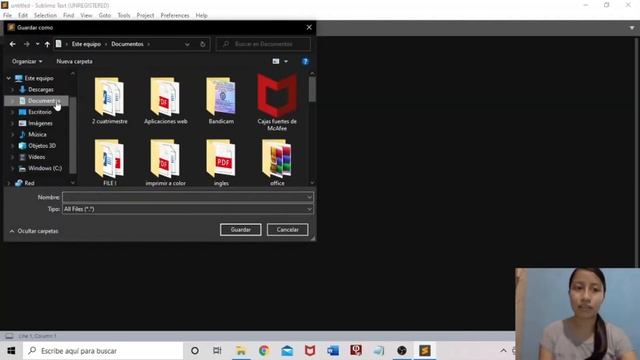The height and width of the screenshot is (360, 640).
Task: Open the Project menu
Action: pyautogui.click(x=145, y=16)
